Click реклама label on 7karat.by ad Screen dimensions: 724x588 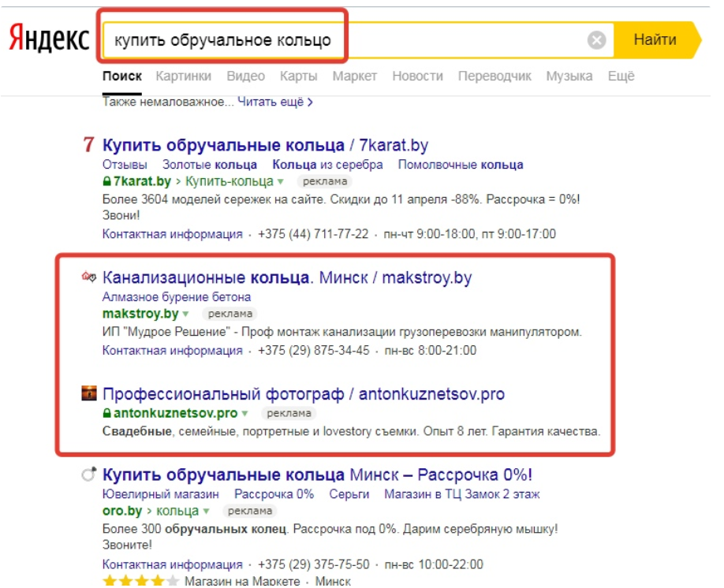325,181
